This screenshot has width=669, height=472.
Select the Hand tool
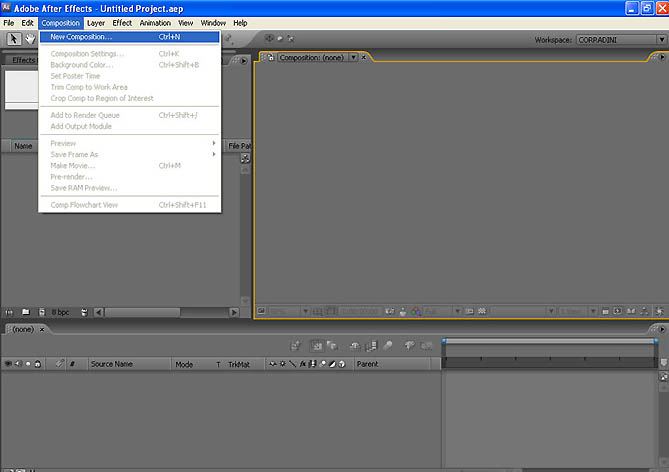click(30, 38)
